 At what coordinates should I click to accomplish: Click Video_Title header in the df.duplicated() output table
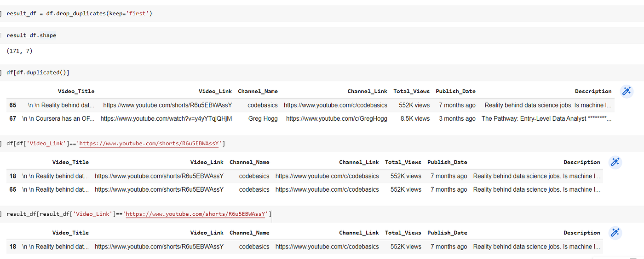[x=76, y=91]
